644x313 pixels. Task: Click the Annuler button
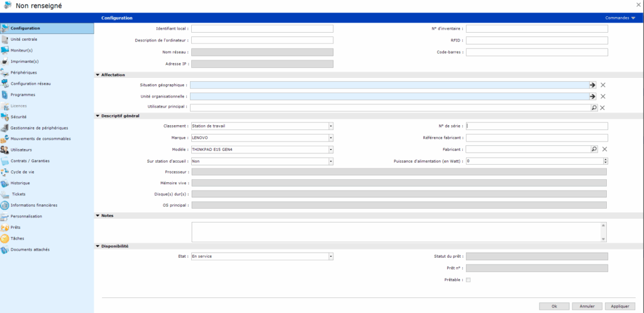point(587,307)
